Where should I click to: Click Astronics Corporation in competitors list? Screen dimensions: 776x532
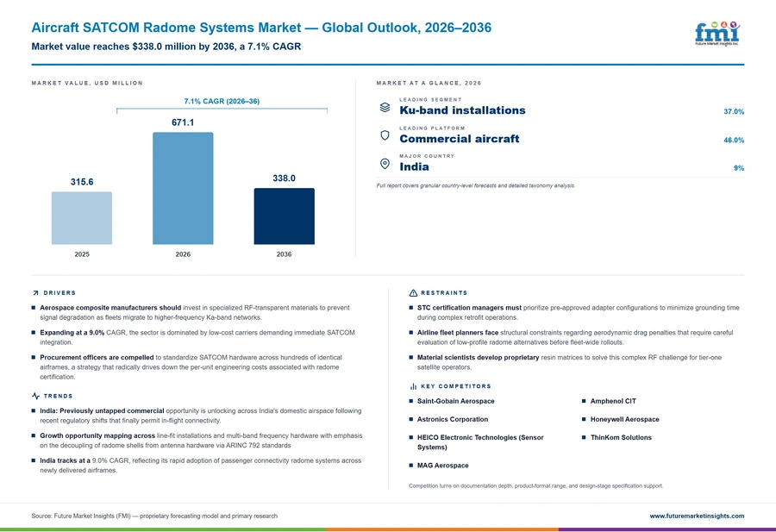(453, 419)
